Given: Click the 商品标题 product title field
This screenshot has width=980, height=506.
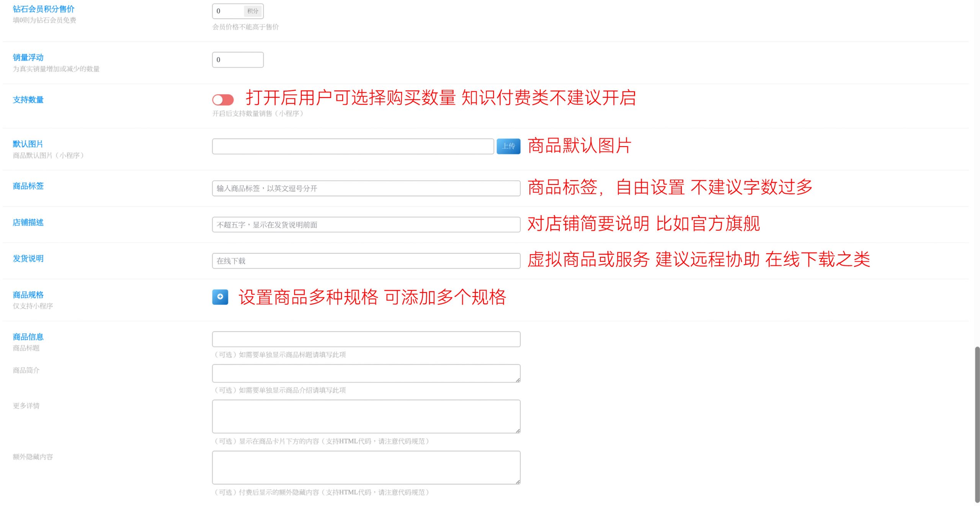Looking at the screenshot, I should tap(366, 339).
